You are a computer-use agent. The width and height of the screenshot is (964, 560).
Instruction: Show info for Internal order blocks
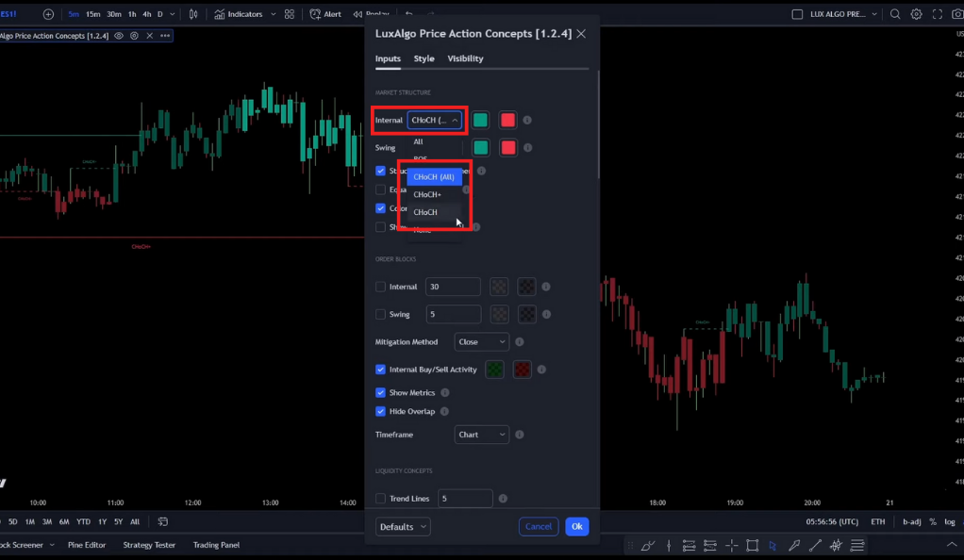[x=546, y=287]
